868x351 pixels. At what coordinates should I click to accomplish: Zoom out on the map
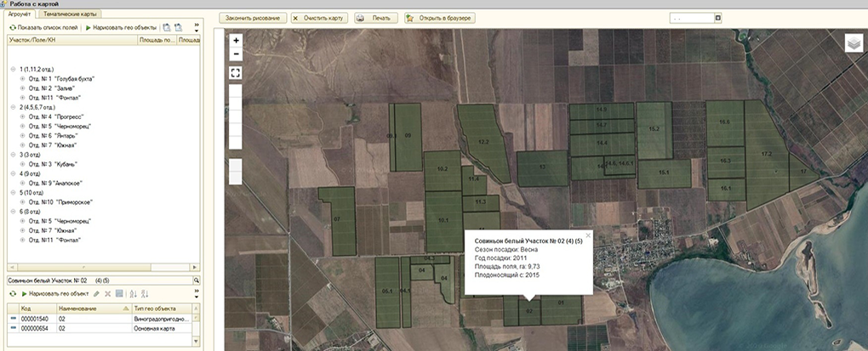point(237,54)
